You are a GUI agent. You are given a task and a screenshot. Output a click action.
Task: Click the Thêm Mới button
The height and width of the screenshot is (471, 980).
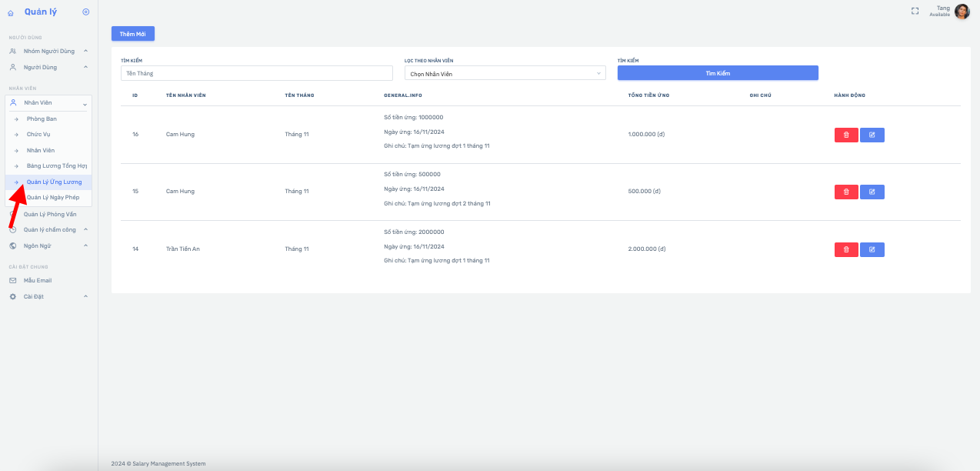(133, 34)
